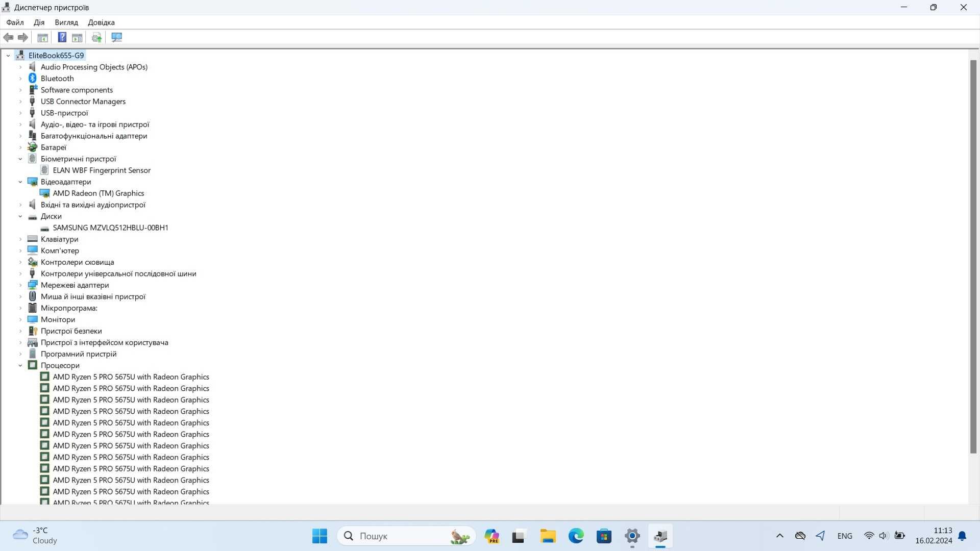Expand the USB-пристрої category

[20, 113]
